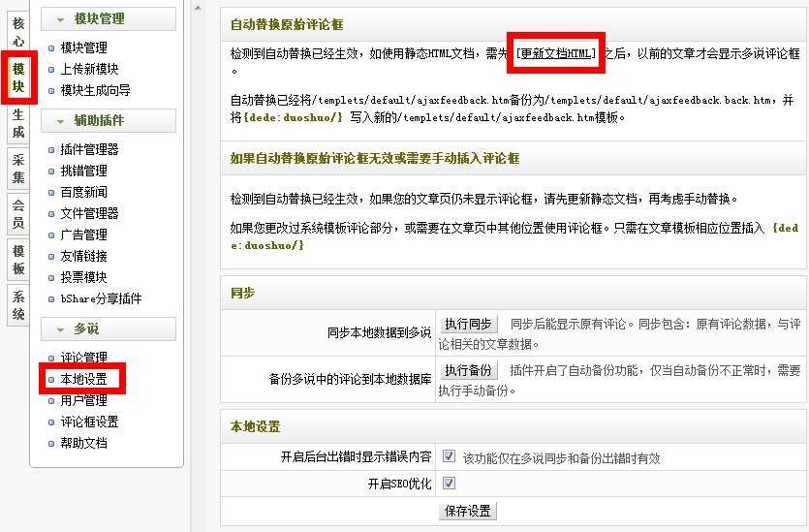Image resolution: width=809 pixels, height=532 pixels.
Task: Click scrollbar up arrow beside sidebar
Action: pos(197,8)
